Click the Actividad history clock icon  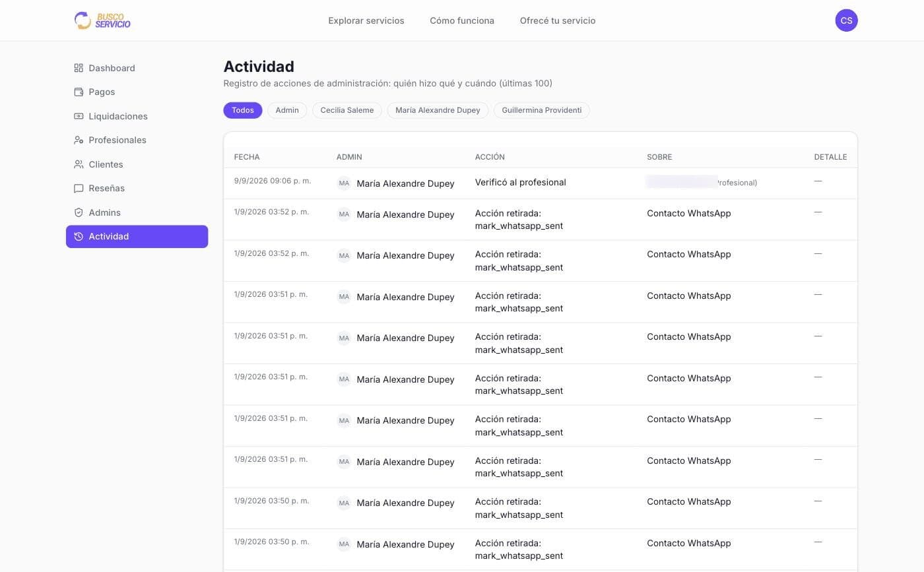(79, 236)
